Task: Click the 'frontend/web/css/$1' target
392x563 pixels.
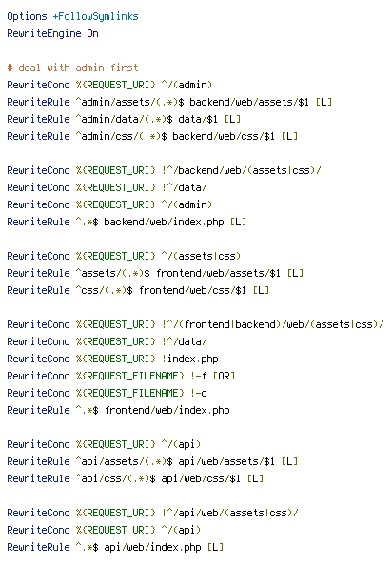Action: (x=192, y=290)
